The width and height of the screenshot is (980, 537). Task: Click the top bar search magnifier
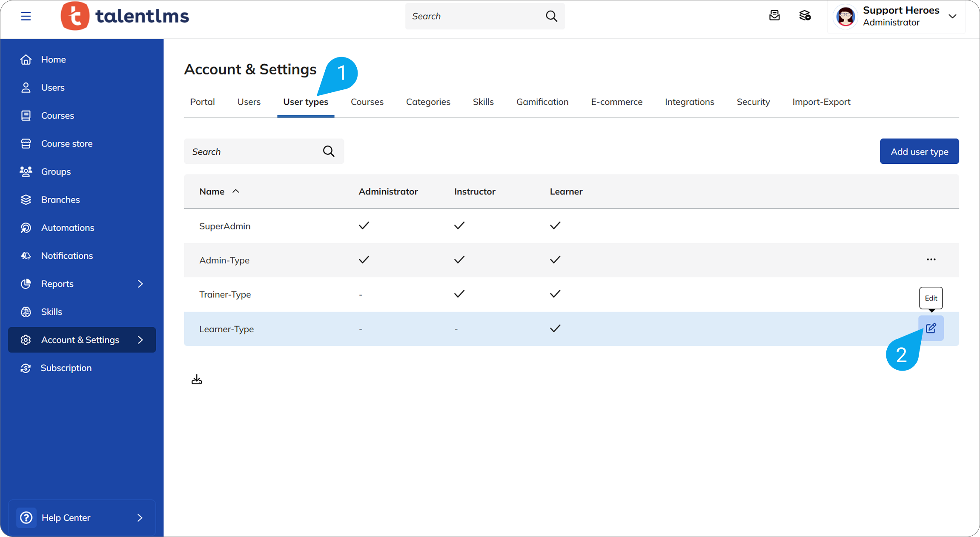pyautogui.click(x=551, y=16)
